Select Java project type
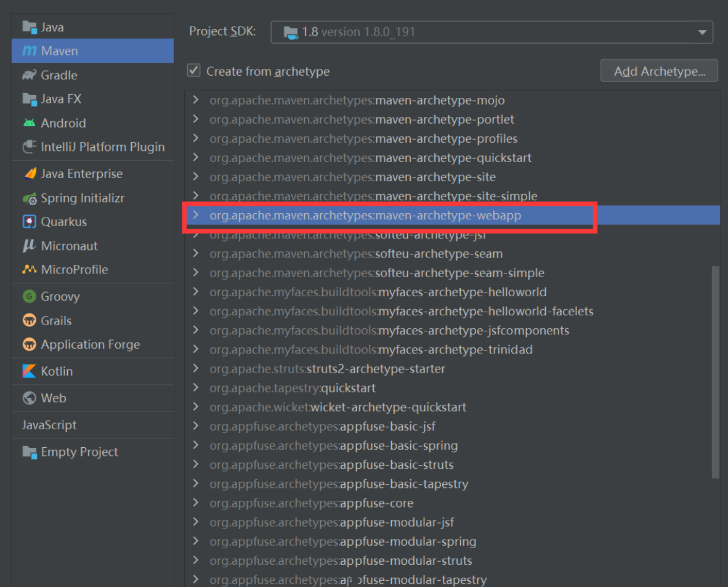The image size is (728, 587). point(92,27)
